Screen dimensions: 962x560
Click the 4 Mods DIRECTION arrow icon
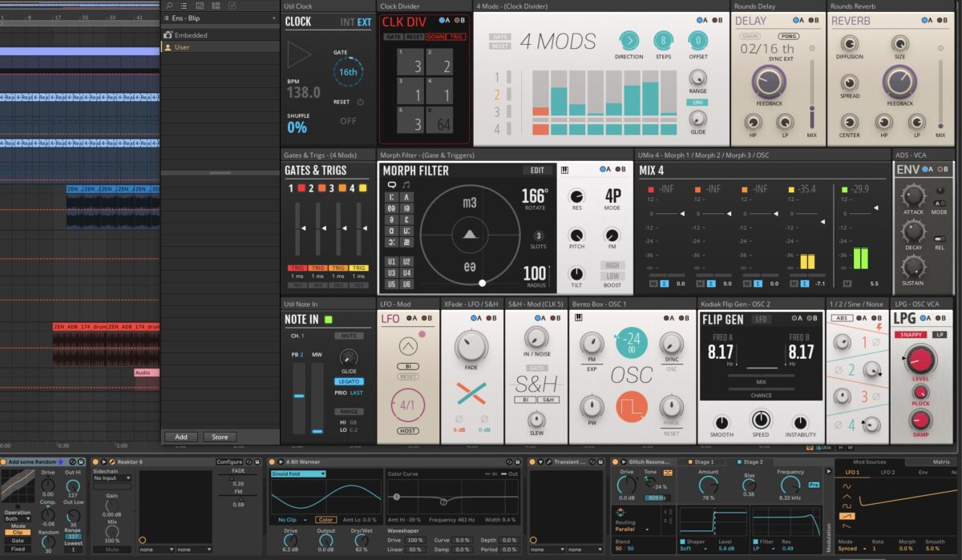629,41
